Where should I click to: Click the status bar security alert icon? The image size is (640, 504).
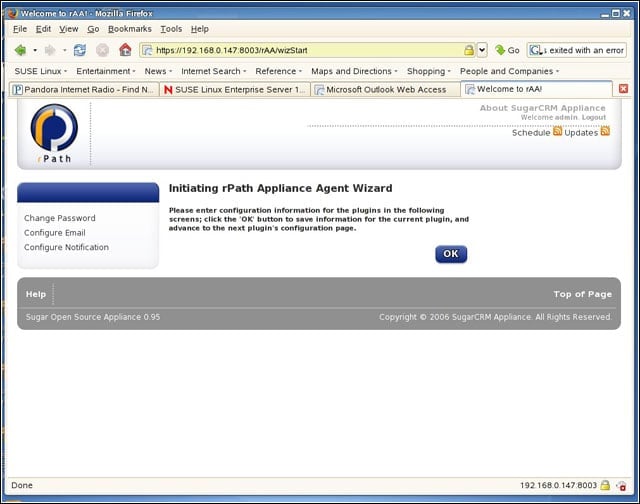(621, 486)
